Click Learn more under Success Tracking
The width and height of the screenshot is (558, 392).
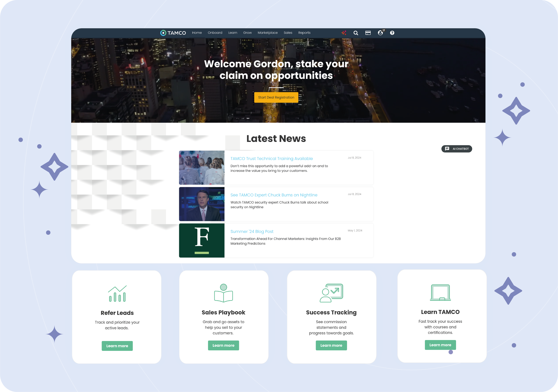[331, 345]
